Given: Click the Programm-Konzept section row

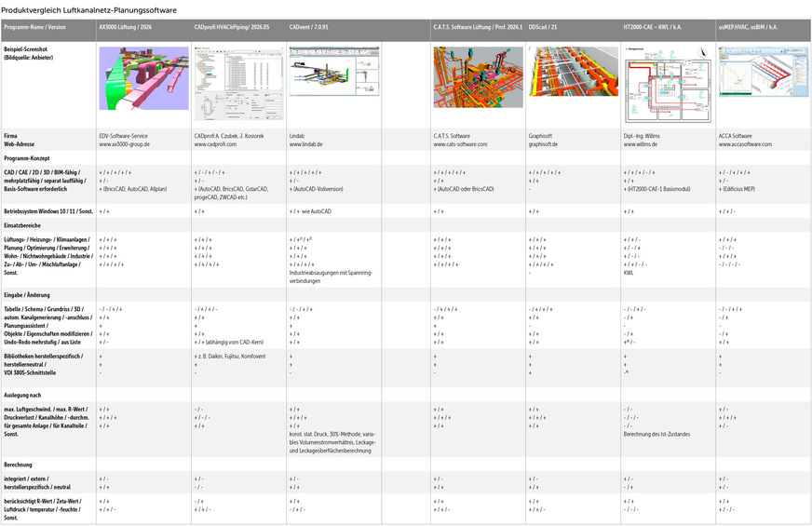Looking at the screenshot, I should (x=29, y=159).
